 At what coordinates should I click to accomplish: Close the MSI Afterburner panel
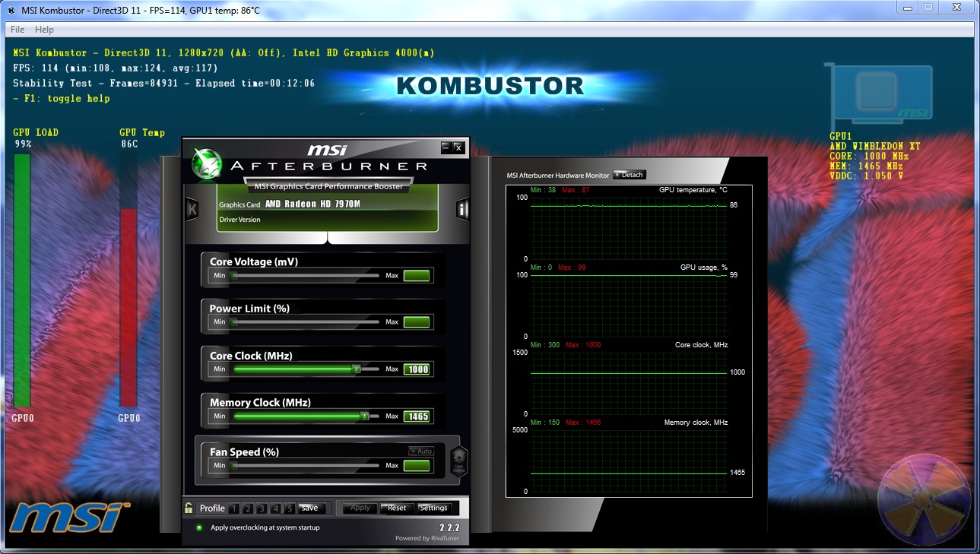point(458,147)
